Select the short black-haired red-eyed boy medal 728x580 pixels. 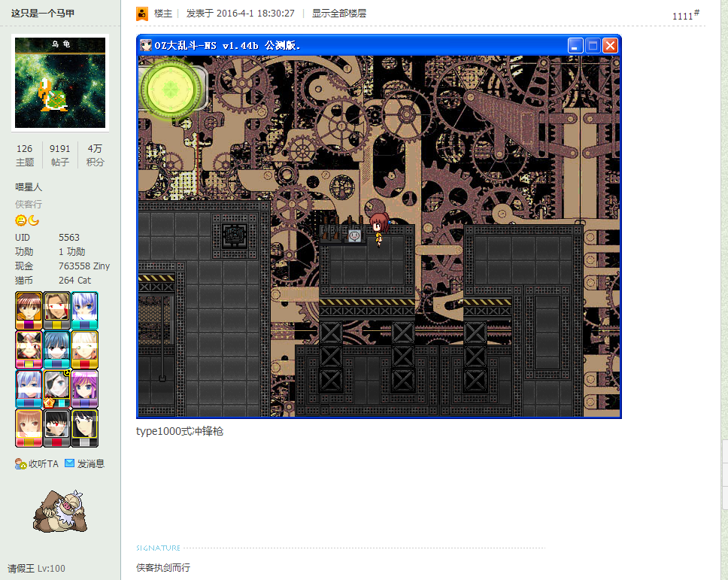pyautogui.click(x=56, y=428)
